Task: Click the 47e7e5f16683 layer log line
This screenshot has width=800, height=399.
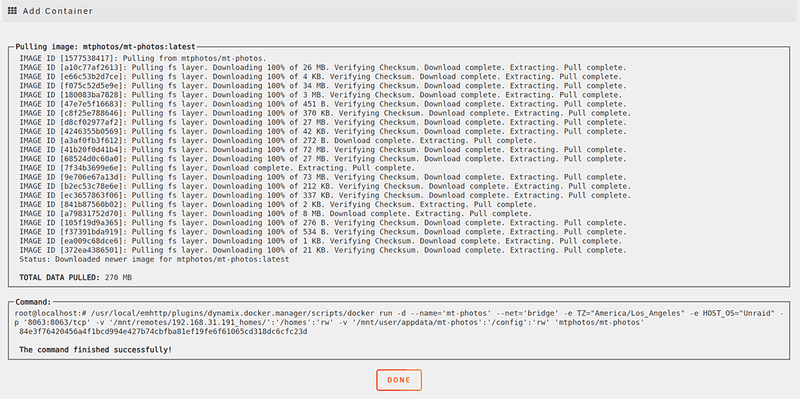Action: click(322, 104)
